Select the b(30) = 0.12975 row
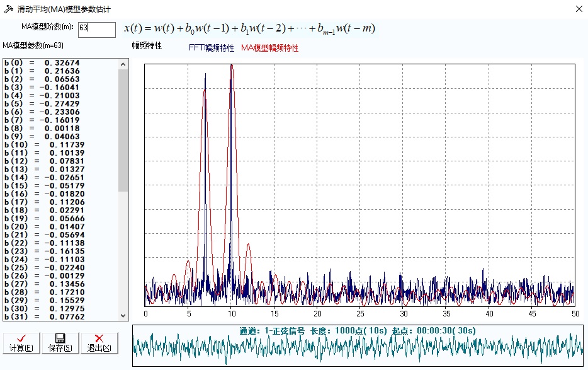Viewport: 588px width, 370px height. pyautogui.click(x=60, y=309)
